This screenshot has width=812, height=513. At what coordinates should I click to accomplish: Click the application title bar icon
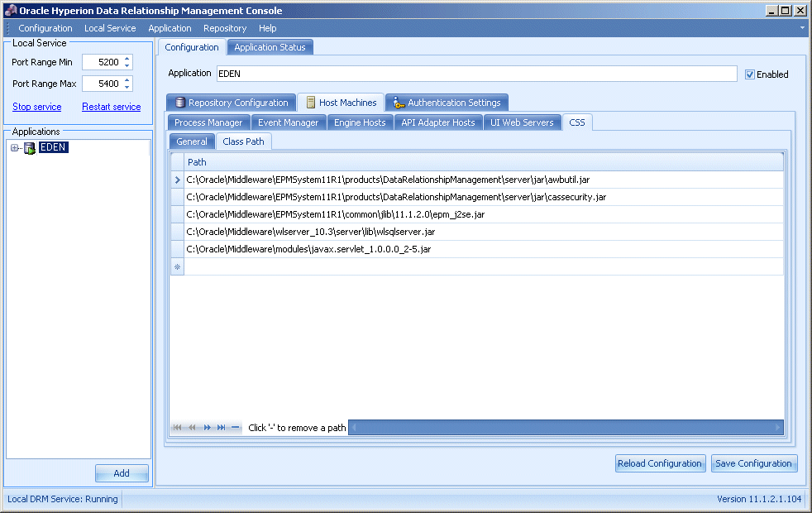pyautogui.click(x=11, y=11)
